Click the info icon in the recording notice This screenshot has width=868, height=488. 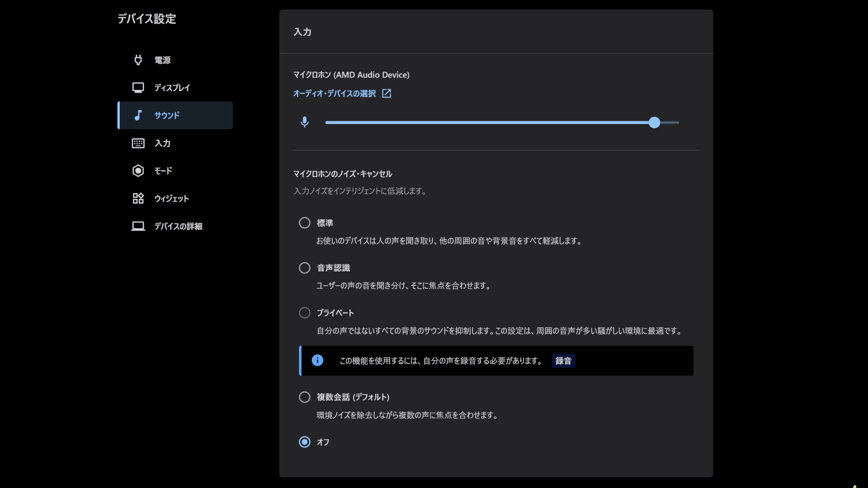(x=317, y=360)
